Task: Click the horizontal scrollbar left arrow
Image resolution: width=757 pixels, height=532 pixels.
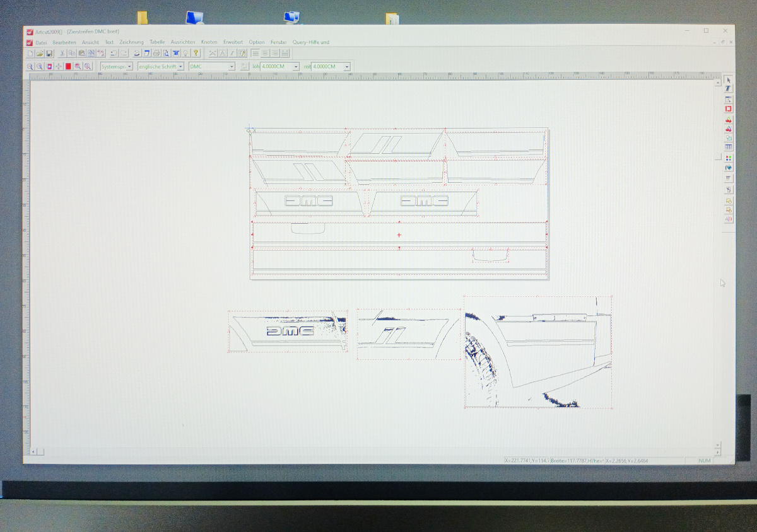Action: pos(34,451)
